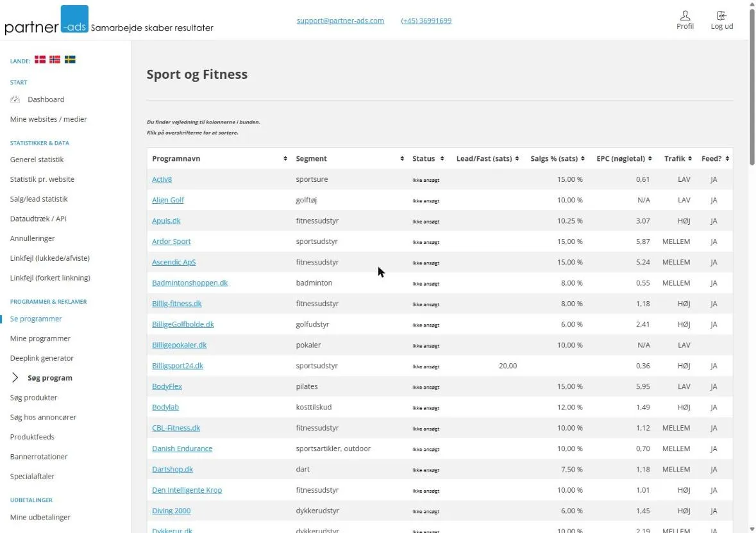Click the Dashboard gauge icon
This screenshot has height=533, width=756.
coord(15,99)
